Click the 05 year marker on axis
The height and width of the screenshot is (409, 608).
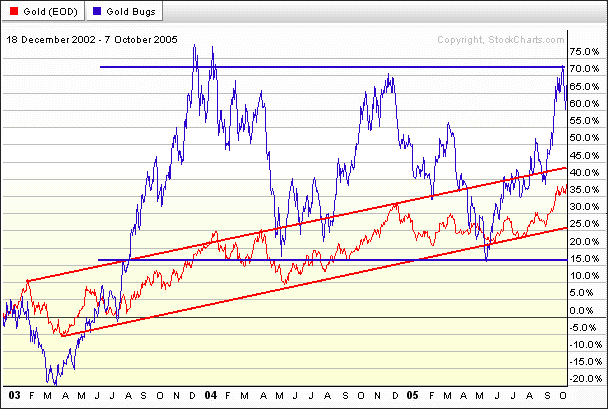(x=412, y=395)
